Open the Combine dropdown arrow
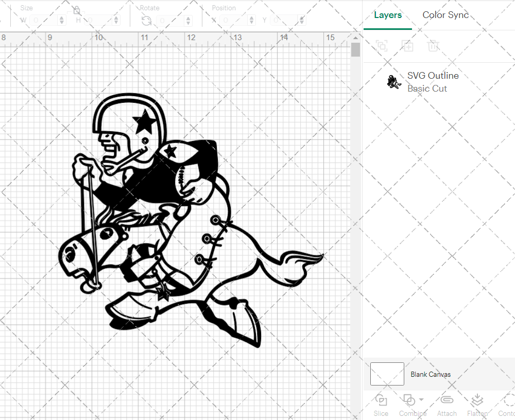The height and width of the screenshot is (420, 515). [422, 400]
